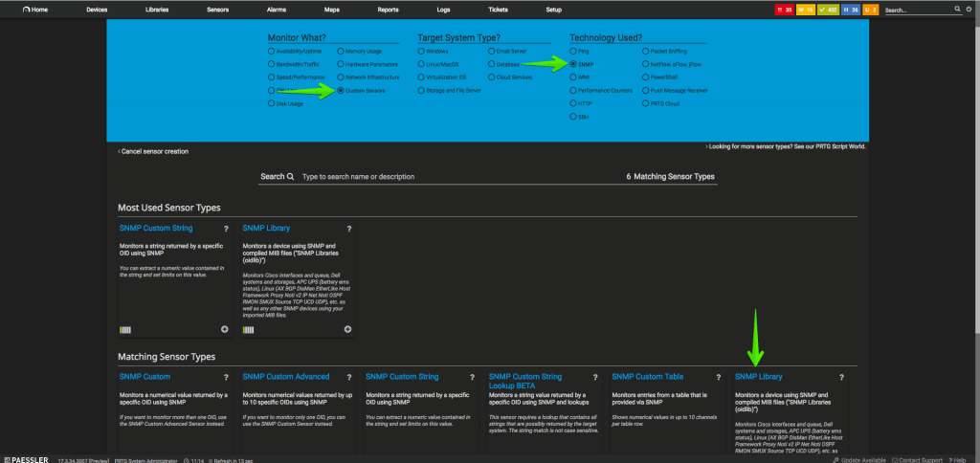Open the Maps menu
Image resolution: width=980 pixels, height=463 pixels.
pos(332,10)
